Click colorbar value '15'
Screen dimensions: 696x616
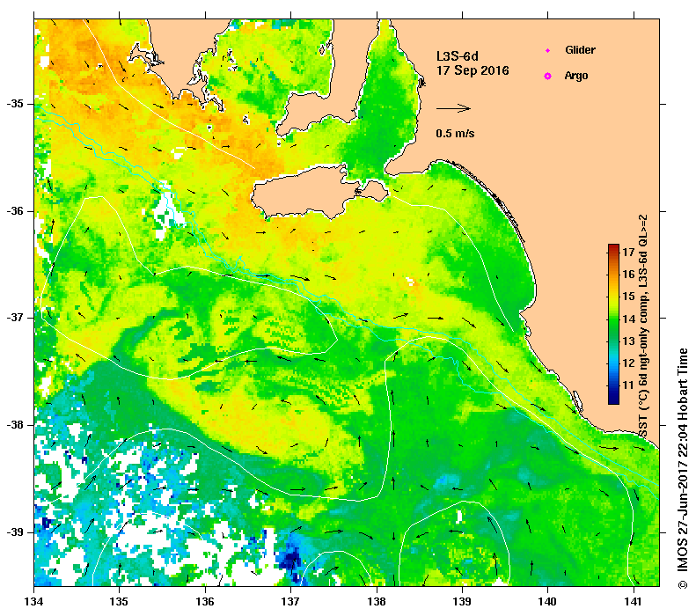coord(628,297)
